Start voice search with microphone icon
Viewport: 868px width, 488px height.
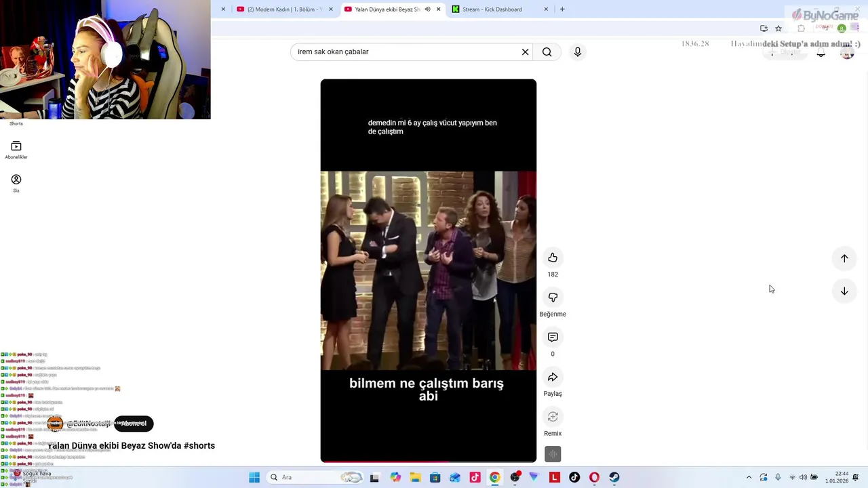coord(577,52)
